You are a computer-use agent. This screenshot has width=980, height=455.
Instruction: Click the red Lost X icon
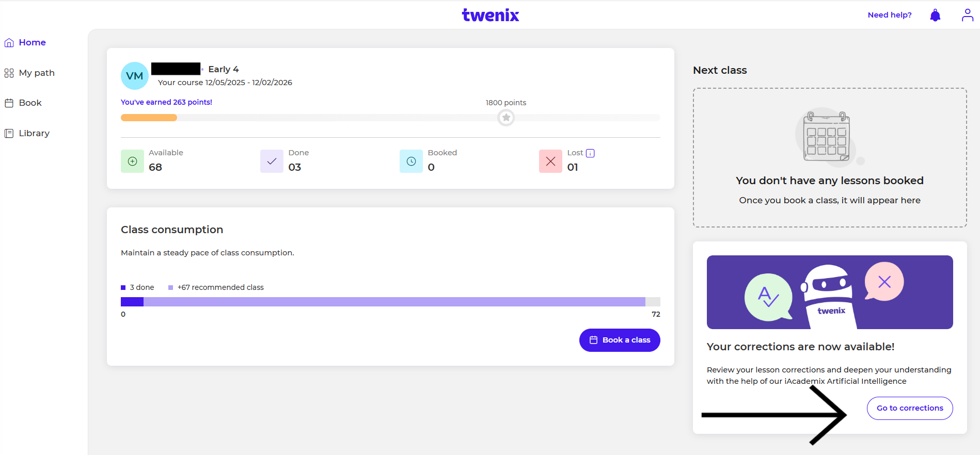[x=550, y=161]
